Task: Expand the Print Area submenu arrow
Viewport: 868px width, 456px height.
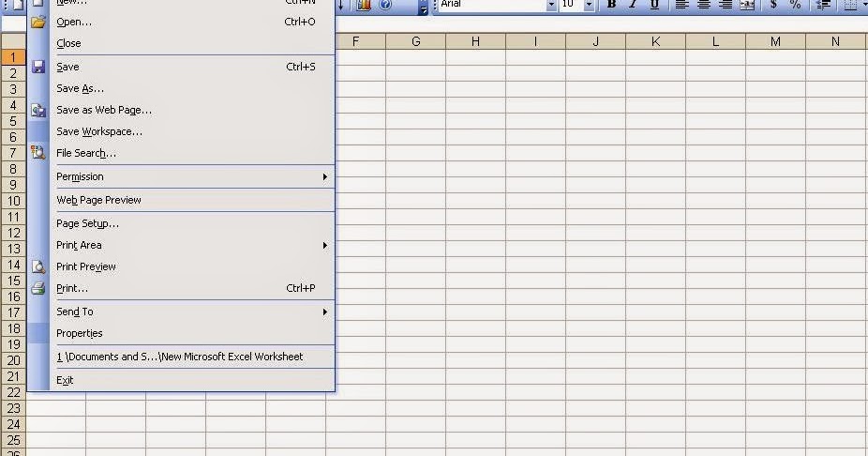Action: [325, 246]
